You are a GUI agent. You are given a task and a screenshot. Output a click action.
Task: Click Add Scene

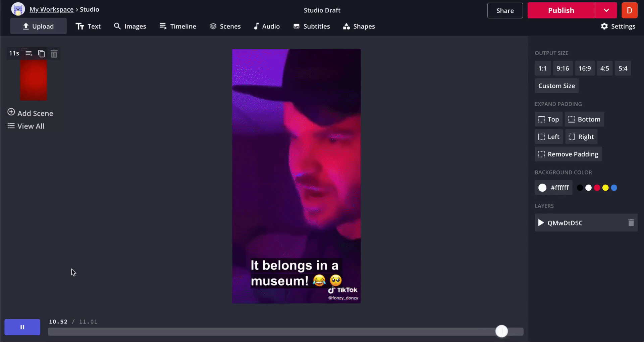[x=30, y=113]
